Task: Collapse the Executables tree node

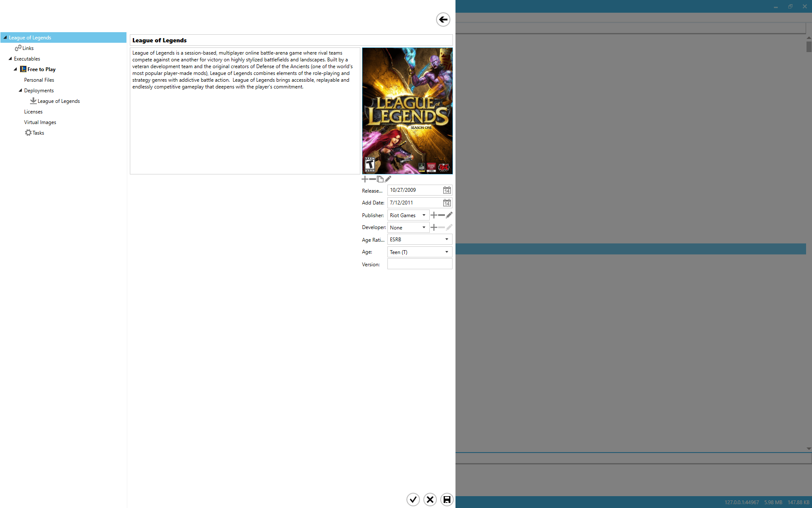Action: coord(10,58)
